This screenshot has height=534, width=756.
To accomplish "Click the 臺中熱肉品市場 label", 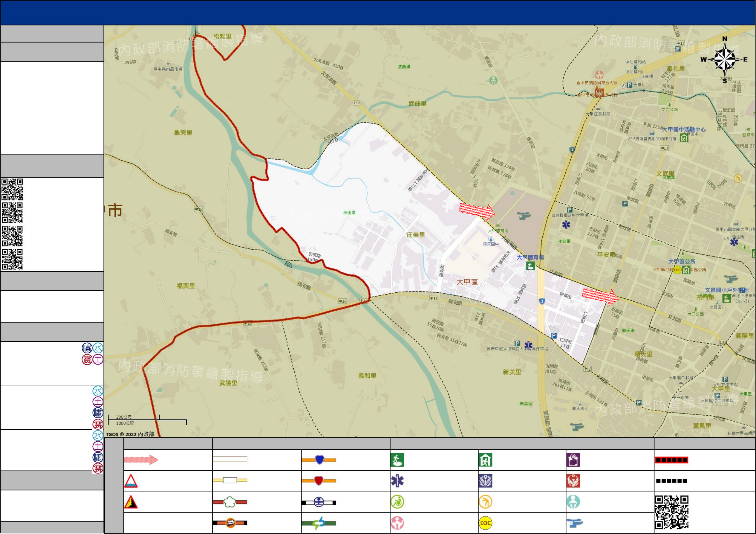I will pos(168,69).
